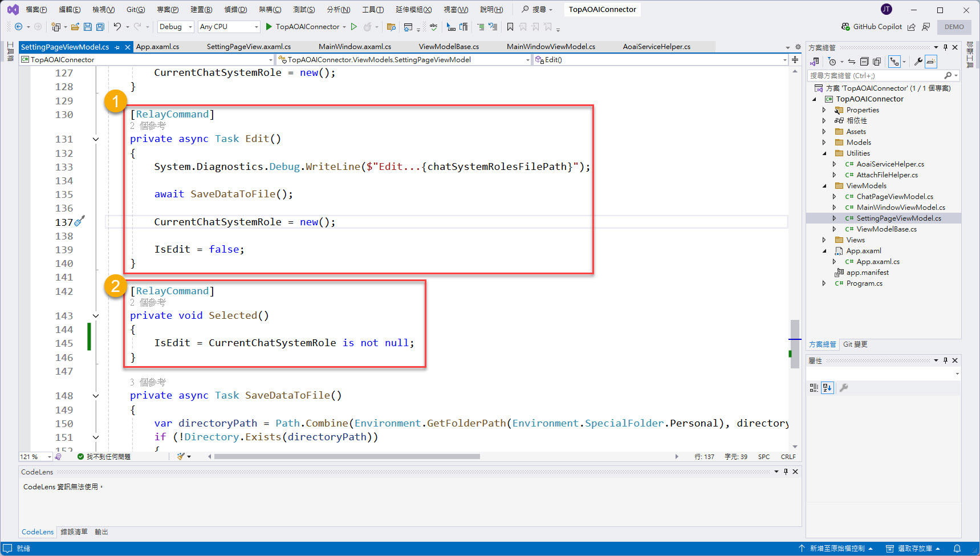
Task: Click the Properties panel Categorized view icon
Action: coord(814,388)
